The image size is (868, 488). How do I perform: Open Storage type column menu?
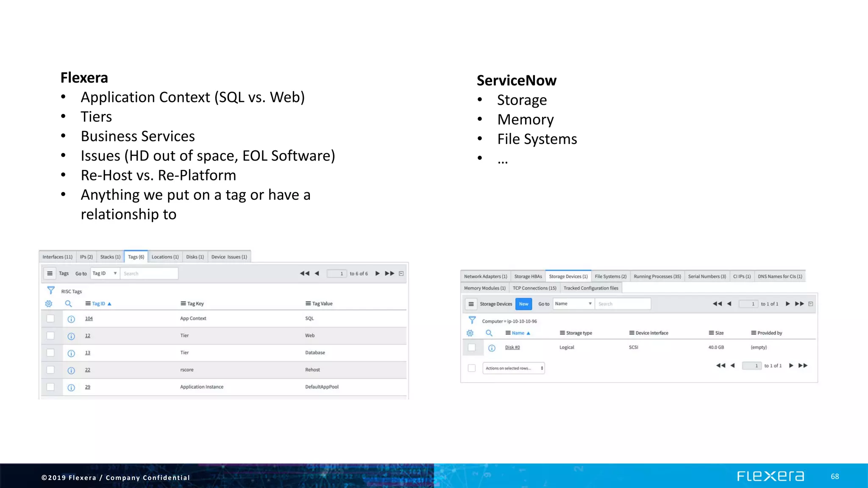(562, 333)
